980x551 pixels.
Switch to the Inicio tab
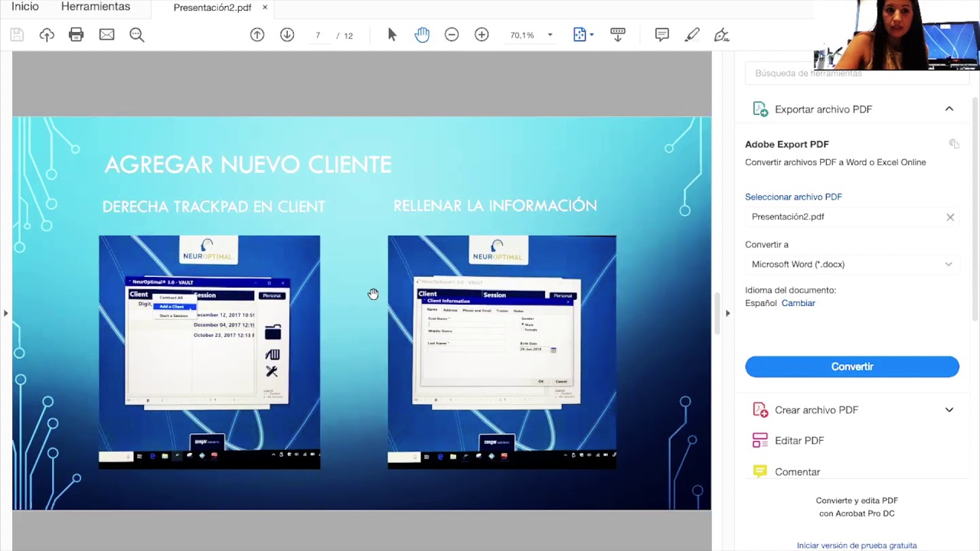pyautogui.click(x=25, y=7)
